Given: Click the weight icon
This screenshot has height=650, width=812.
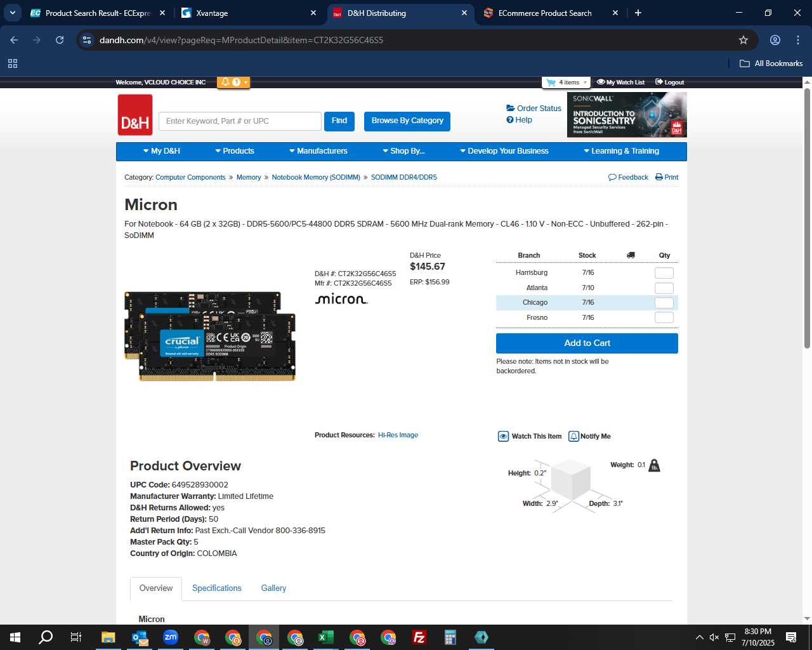Looking at the screenshot, I should pyautogui.click(x=655, y=466).
